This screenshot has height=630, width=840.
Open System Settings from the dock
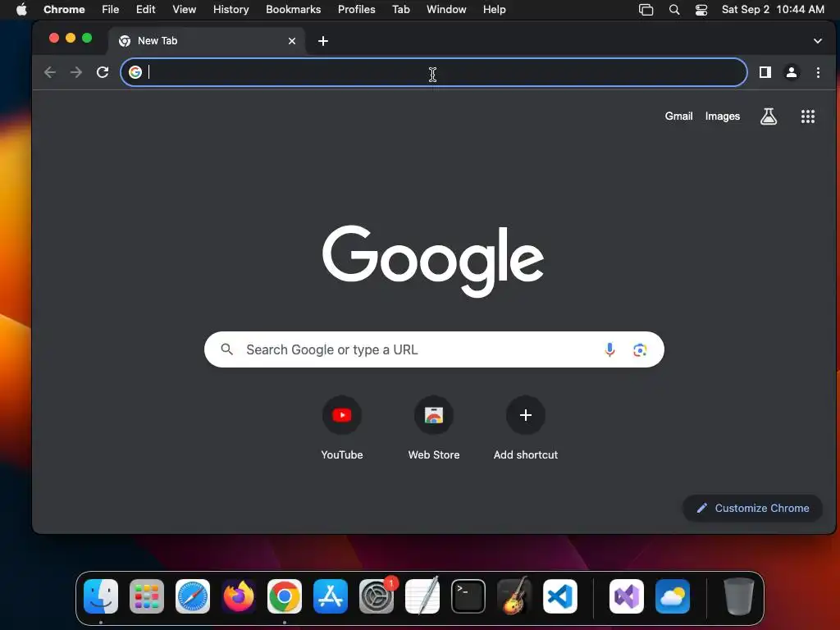click(x=377, y=596)
